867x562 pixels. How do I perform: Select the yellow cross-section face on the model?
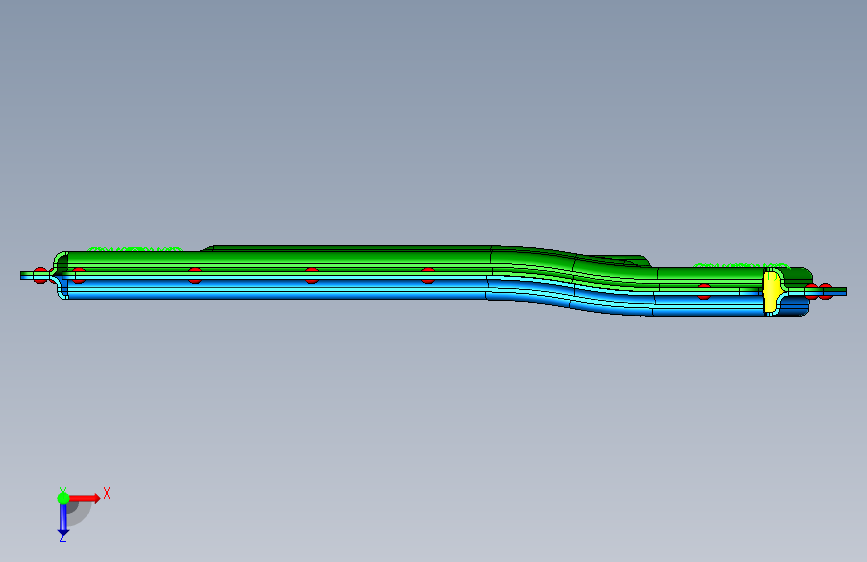[771, 292]
